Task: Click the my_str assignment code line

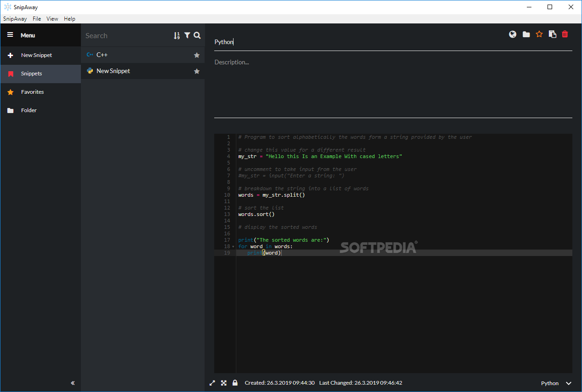Action: pos(320,156)
